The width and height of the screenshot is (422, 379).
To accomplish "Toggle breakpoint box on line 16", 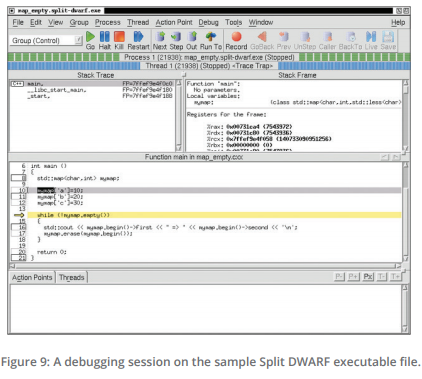I will [x=19, y=227].
